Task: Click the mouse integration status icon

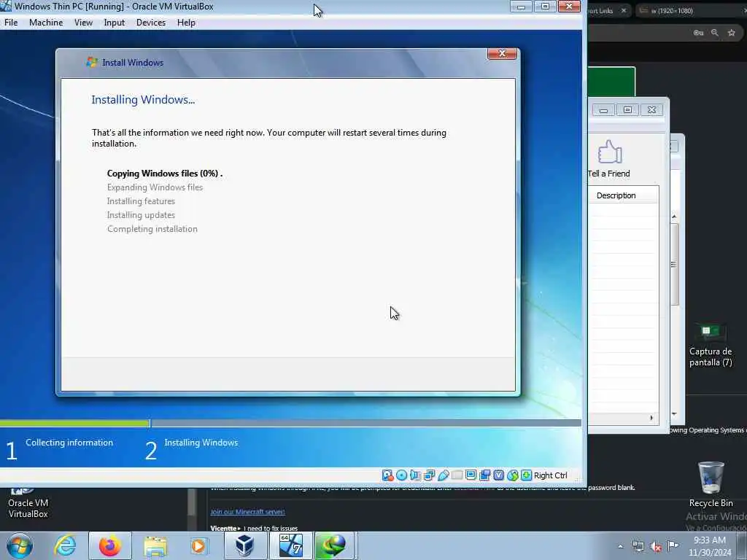Action: [513, 475]
